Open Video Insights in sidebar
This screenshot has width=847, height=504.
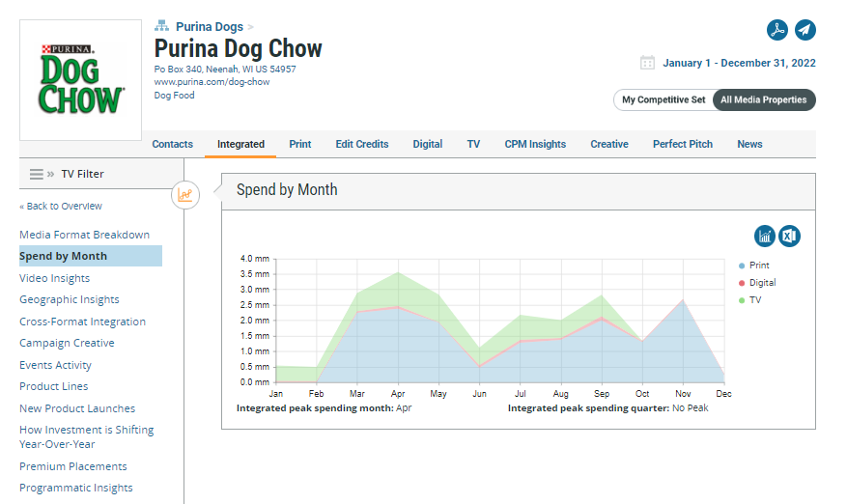click(54, 278)
